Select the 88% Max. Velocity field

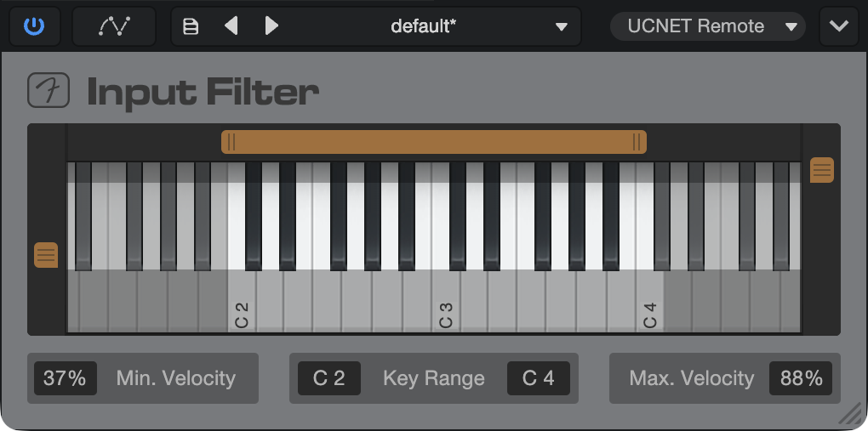pyautogui.click(x=801, y=378)
